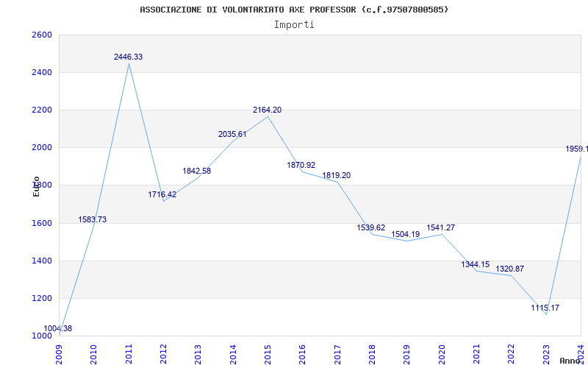Viewport: 588px width, 368px height.
Task: Click the 2035.61 data label
Action: (x=232, y=134)
